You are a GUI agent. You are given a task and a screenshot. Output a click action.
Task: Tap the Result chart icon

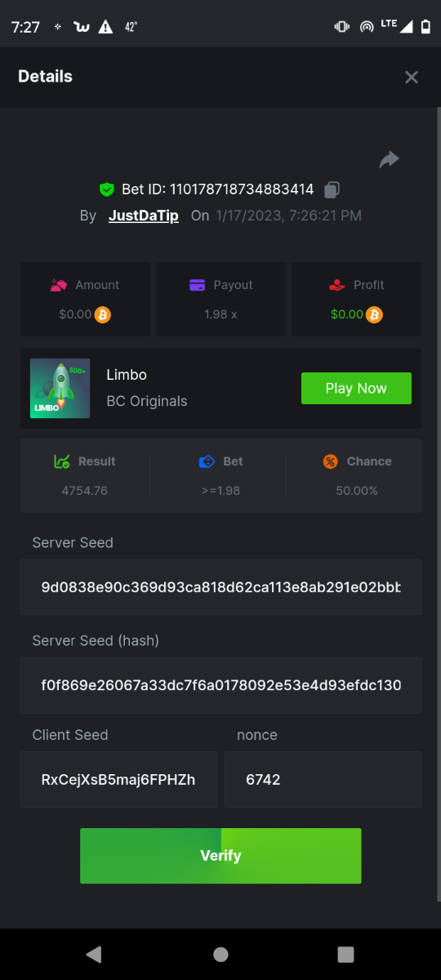(61, 461)
